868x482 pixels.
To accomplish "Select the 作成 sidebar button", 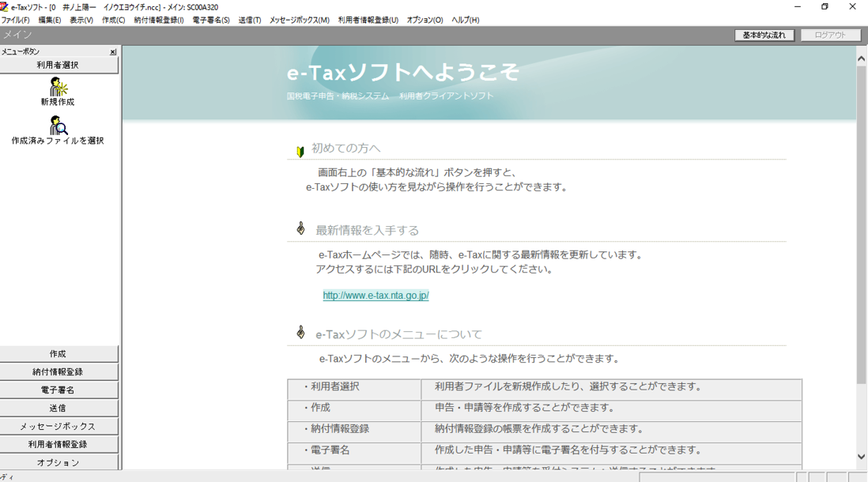I will tap(58, 354).
